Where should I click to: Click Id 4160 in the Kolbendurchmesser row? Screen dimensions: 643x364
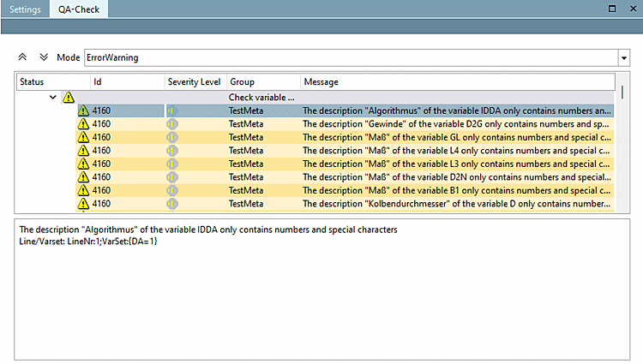(x=101, y=204)
